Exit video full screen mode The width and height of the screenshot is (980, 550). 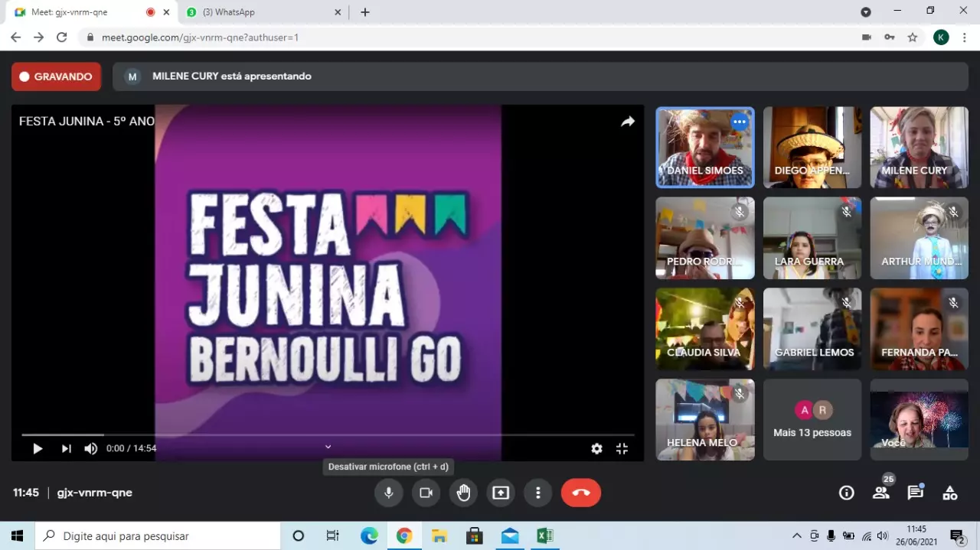pyautogui.click(x=622, y=449)
